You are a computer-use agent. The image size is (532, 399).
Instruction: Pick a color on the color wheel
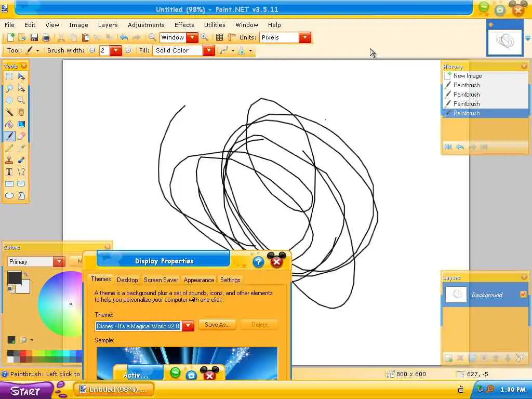coord(61,303)
